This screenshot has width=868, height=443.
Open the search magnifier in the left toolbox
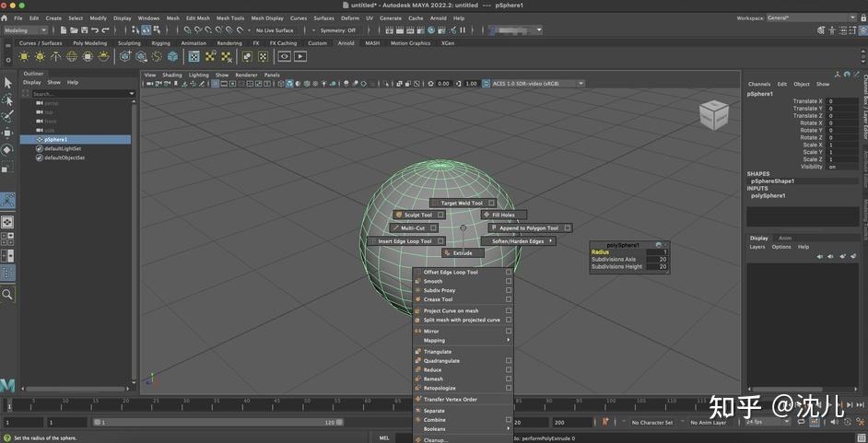coord(7,294)
